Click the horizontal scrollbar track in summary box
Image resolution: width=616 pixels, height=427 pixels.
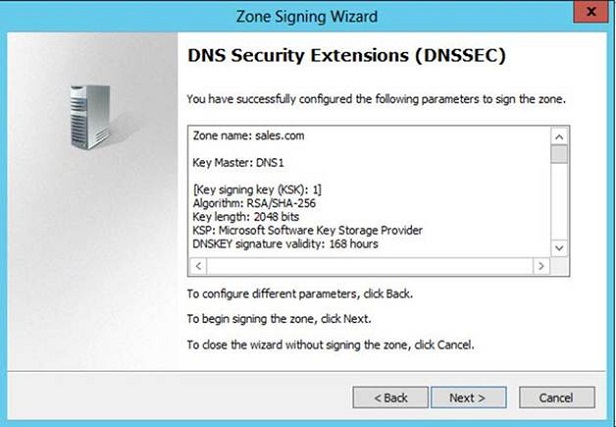[370, 266]
